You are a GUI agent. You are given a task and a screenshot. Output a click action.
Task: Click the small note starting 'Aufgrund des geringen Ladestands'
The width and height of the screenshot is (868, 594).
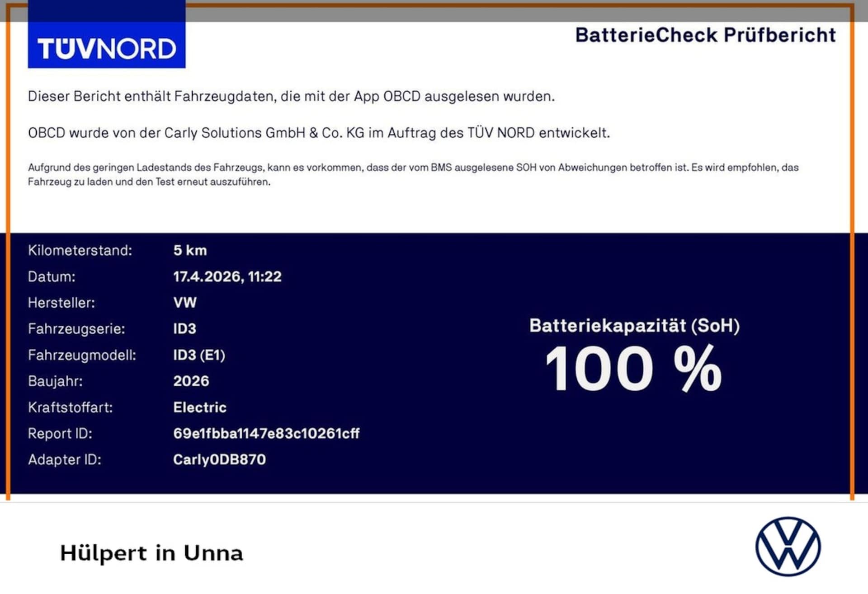point(413,174)
